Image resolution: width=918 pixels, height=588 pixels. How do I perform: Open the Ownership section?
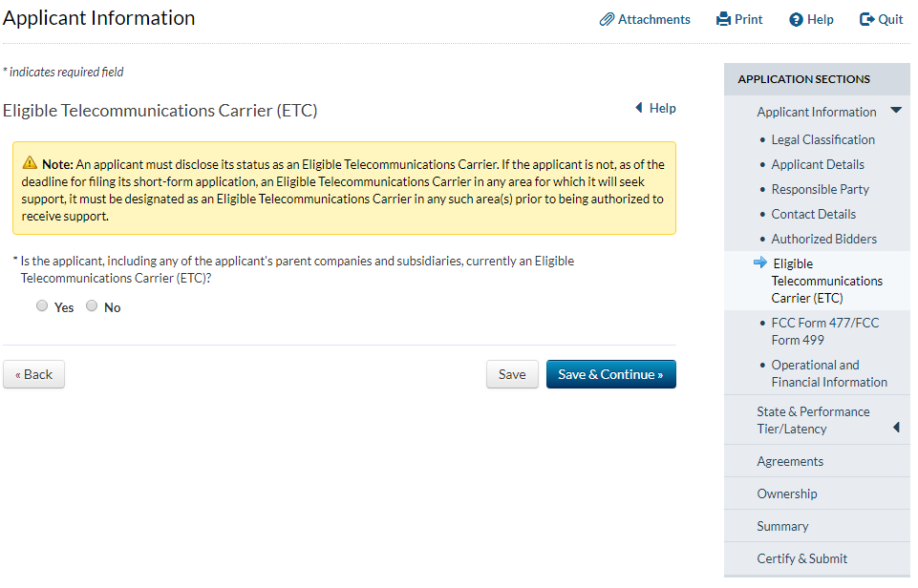[x=787, y=493]
